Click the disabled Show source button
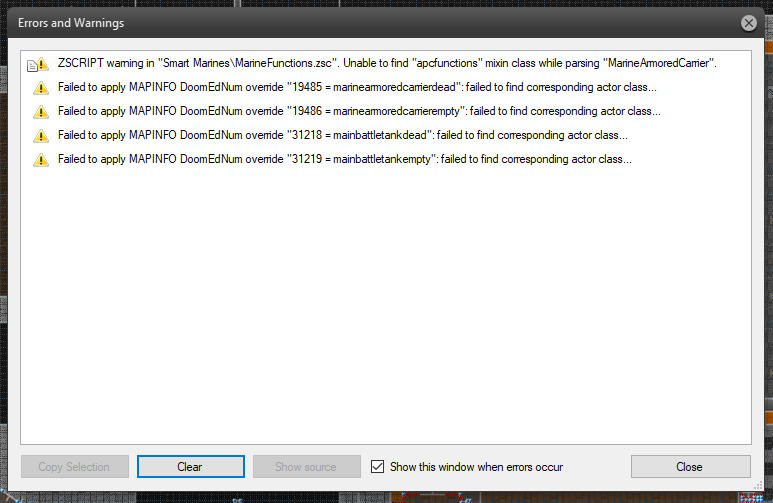Screen dimensions: 773x503 (307, 467)
